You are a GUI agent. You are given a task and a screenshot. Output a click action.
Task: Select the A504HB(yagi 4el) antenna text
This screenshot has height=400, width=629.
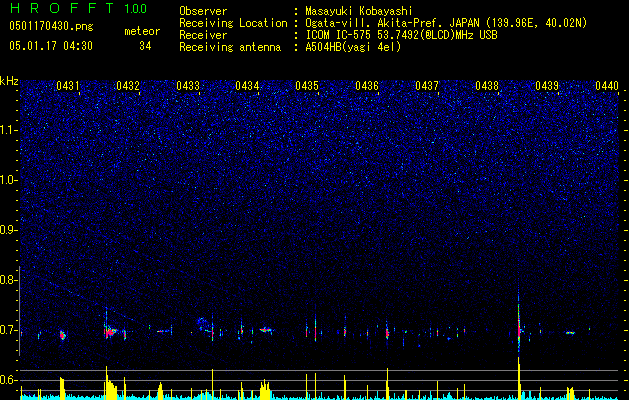pyautogui.click(x=353, y=47)
